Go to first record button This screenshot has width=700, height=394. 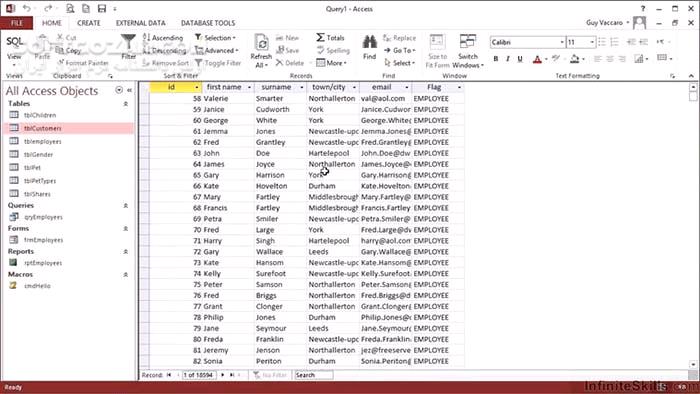[x=169, y=375]
